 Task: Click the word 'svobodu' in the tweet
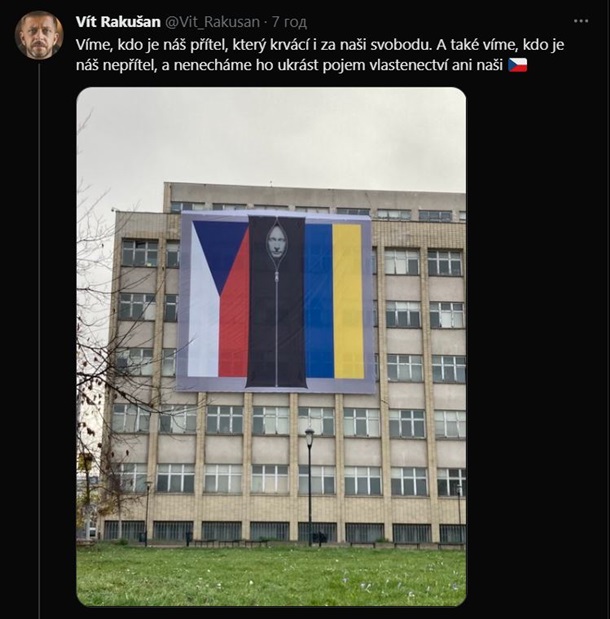click(x=400, y=45)
